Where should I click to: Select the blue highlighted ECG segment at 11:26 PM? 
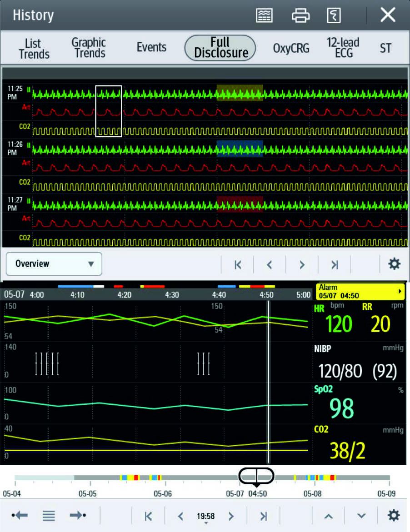(240, 148)
